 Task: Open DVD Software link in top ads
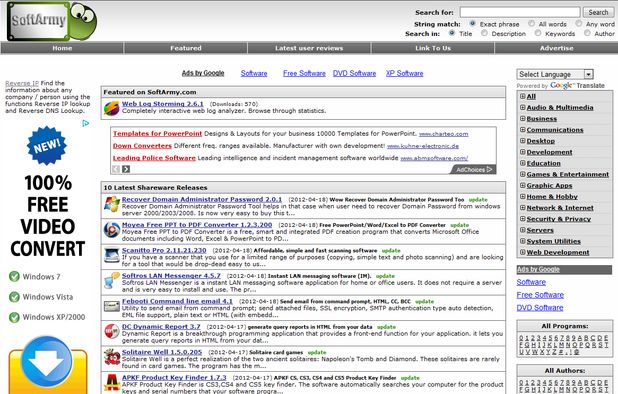(354, 73)
